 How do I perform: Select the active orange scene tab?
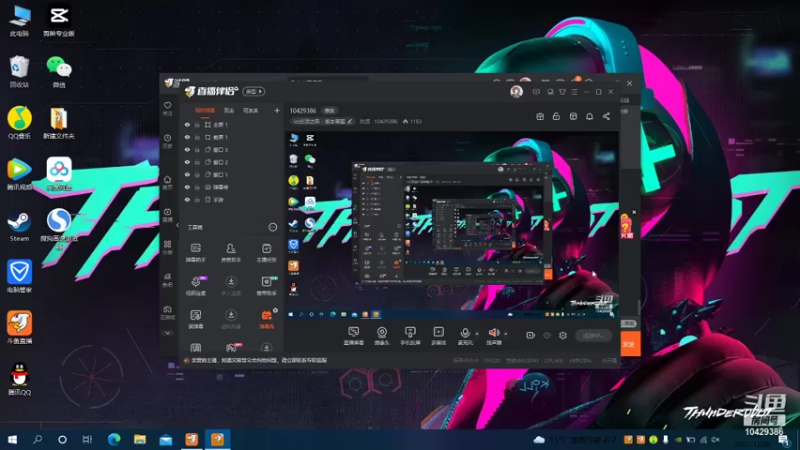(205, 110)
